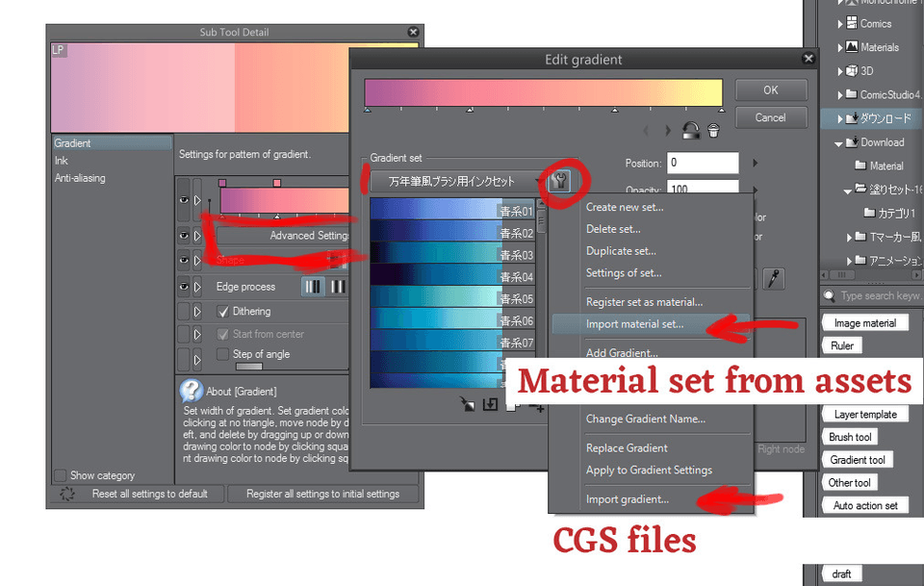Expand the 3D tree folder
This screenshot has height=586, width=924.
(840, 71)
